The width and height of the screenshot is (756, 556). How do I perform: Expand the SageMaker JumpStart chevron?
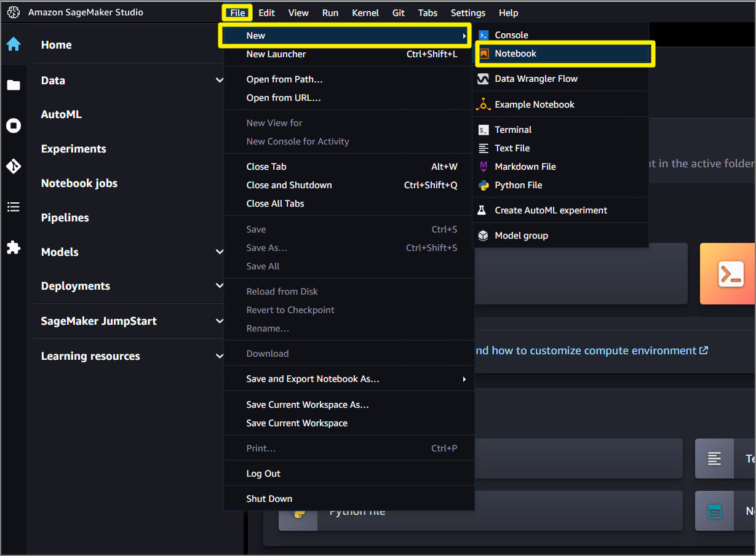(x=220, y=320)
